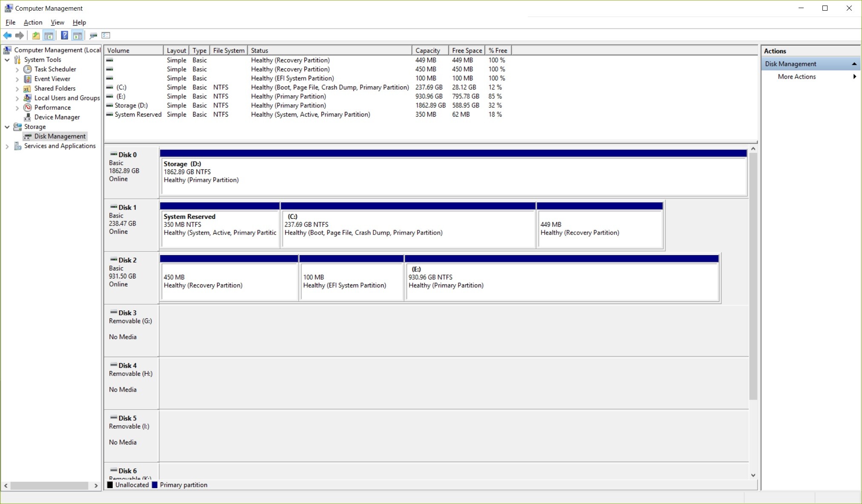This screenshot has height=504, width=862.
Task: Click the Forward arrow toolbar icon
Action: tap(20, 35)
